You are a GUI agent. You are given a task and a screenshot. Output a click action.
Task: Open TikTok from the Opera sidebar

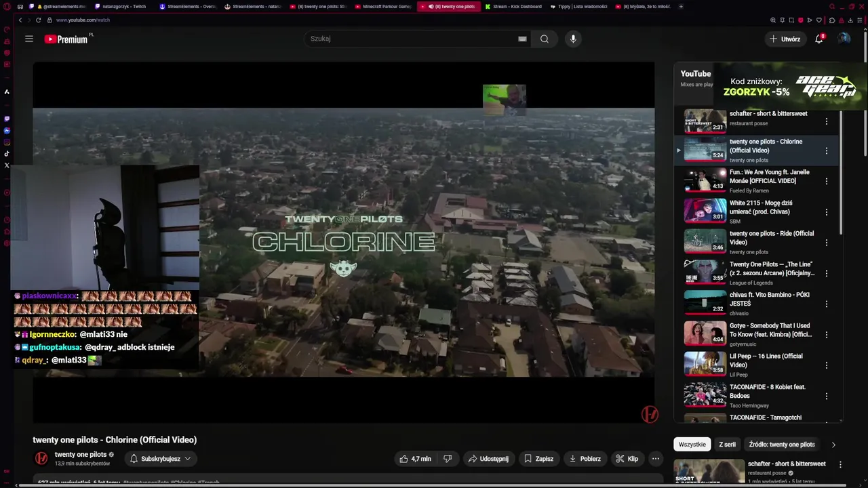(x=7, y=154)
